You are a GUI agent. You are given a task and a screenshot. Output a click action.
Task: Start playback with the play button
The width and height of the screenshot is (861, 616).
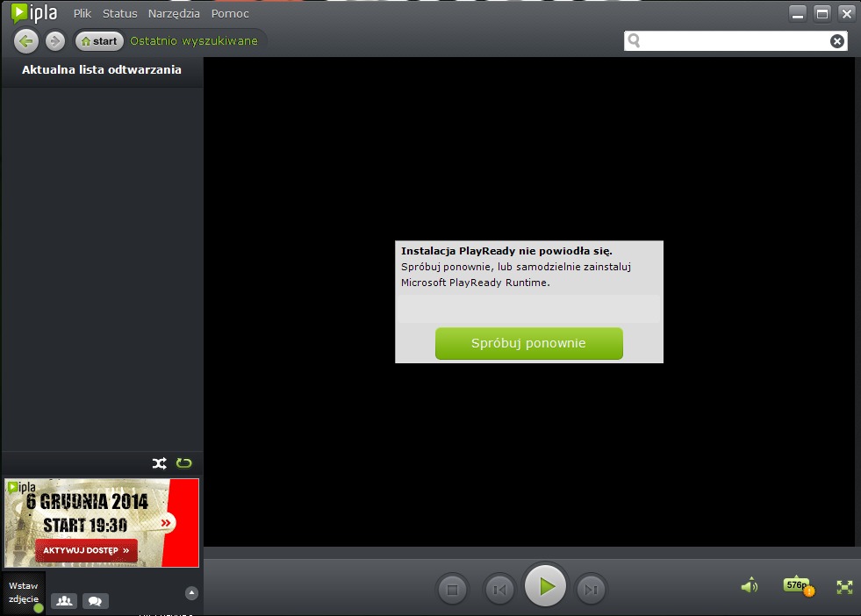(545, 586)
